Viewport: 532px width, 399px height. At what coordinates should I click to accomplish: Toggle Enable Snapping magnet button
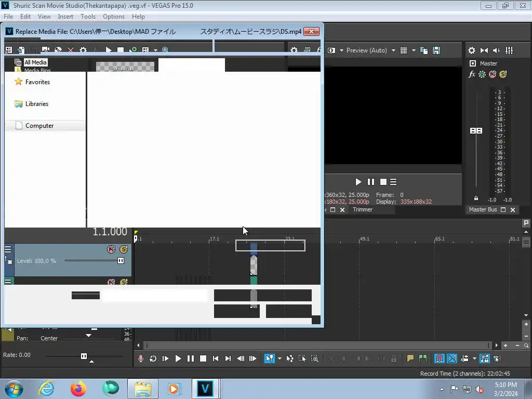click(440, 358)
